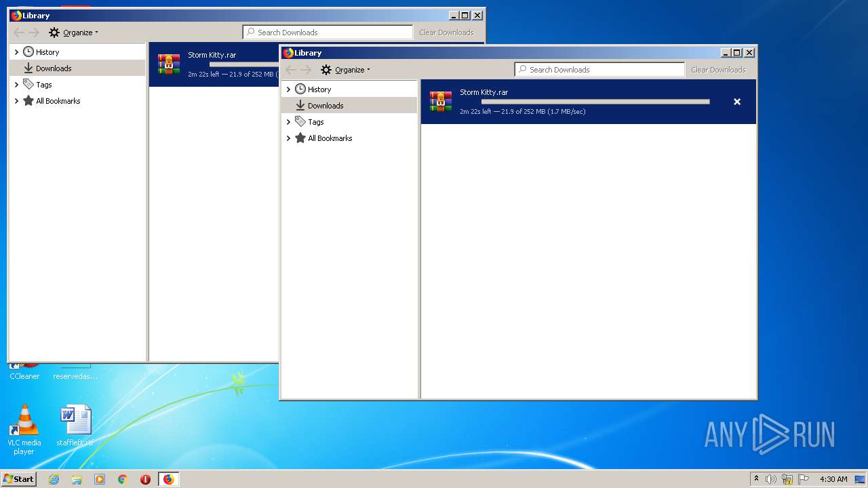Click the Storm Kitty.rar icon in back Library window
The image size is (868, 488).
[x=169, y=64]
